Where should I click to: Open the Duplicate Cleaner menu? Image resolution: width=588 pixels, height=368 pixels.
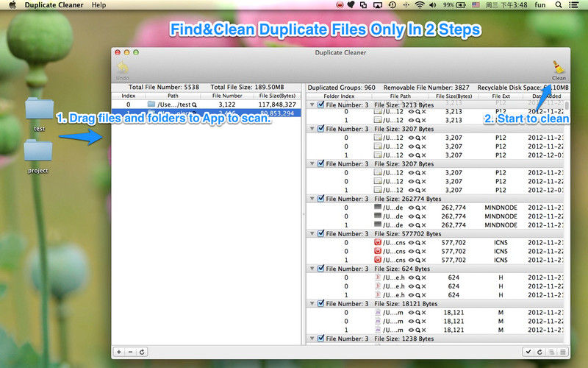tap(54, 5)
